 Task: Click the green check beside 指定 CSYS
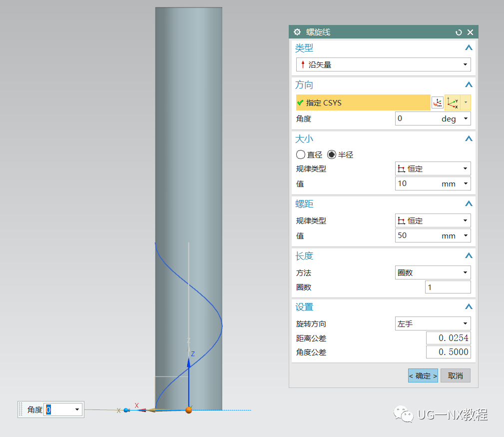tap(299, 102)
